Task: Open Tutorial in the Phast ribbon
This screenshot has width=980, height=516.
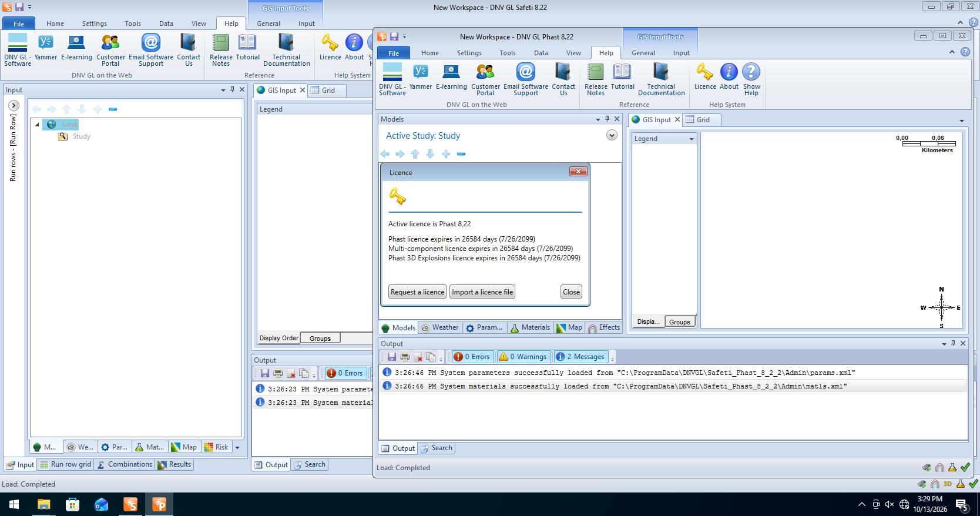Action: click(x=622, y=77)
